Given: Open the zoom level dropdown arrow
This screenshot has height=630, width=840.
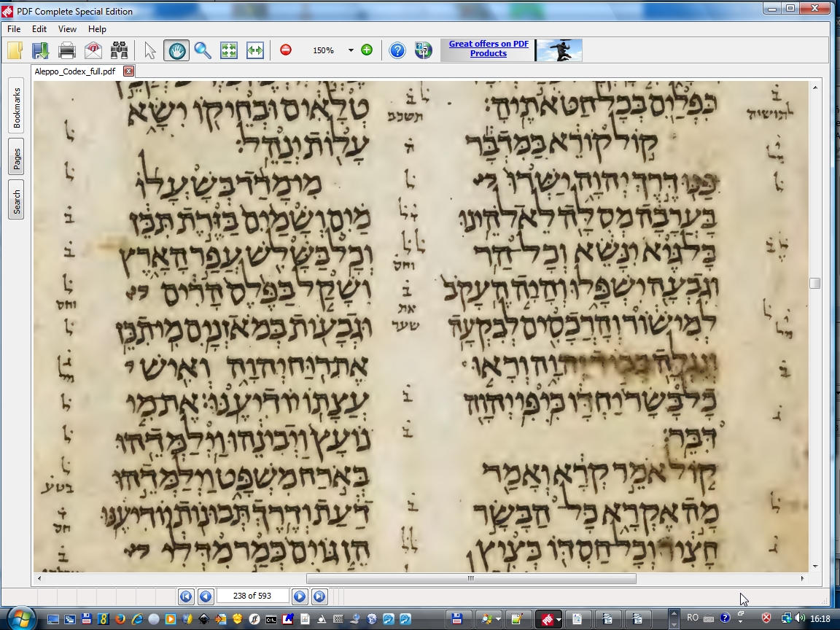Looking at the screenshot, I should [x=351, y=50].
